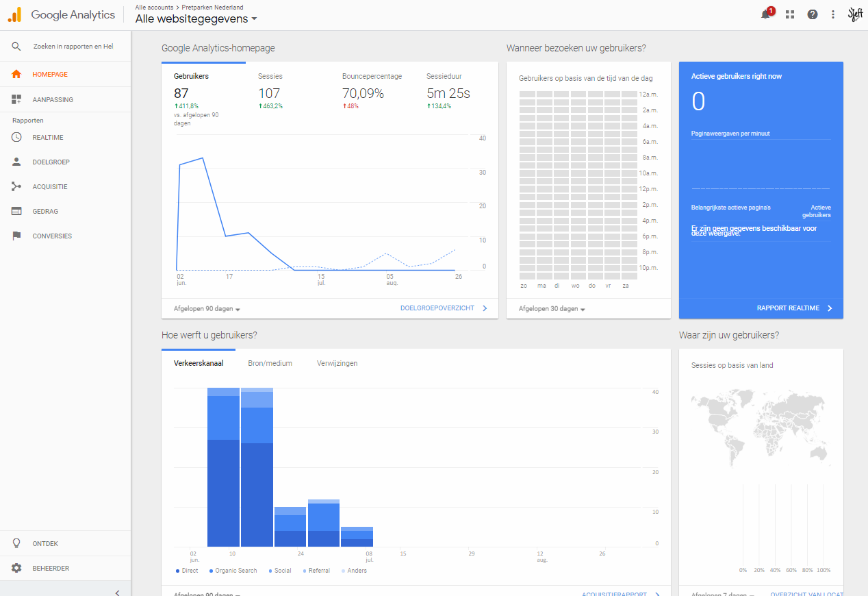This screenshot has height=596, width=868.
Task: Open the help question mark icon
Action: pos(813,14)
